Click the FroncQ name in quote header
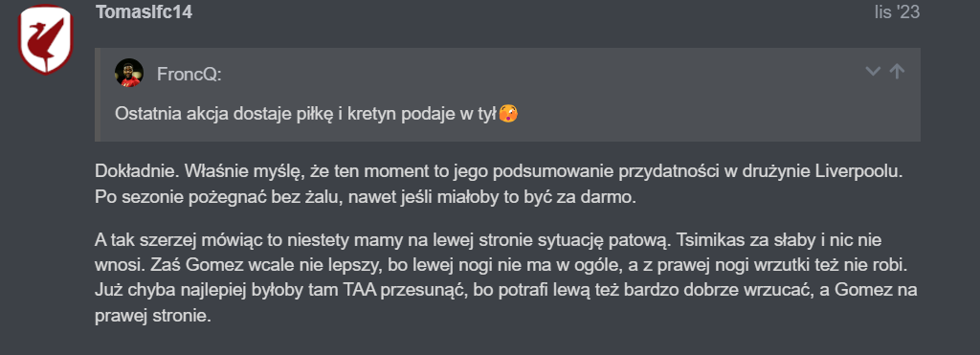 189,75
